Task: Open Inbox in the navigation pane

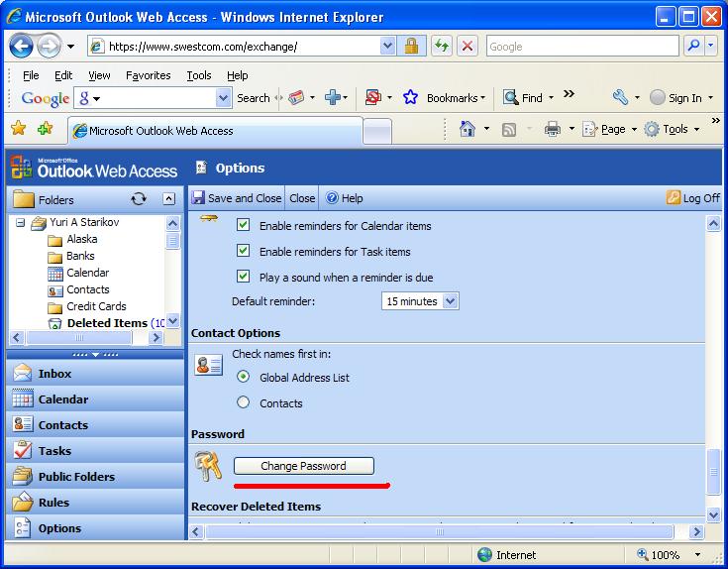Action: tap(95, 374)
